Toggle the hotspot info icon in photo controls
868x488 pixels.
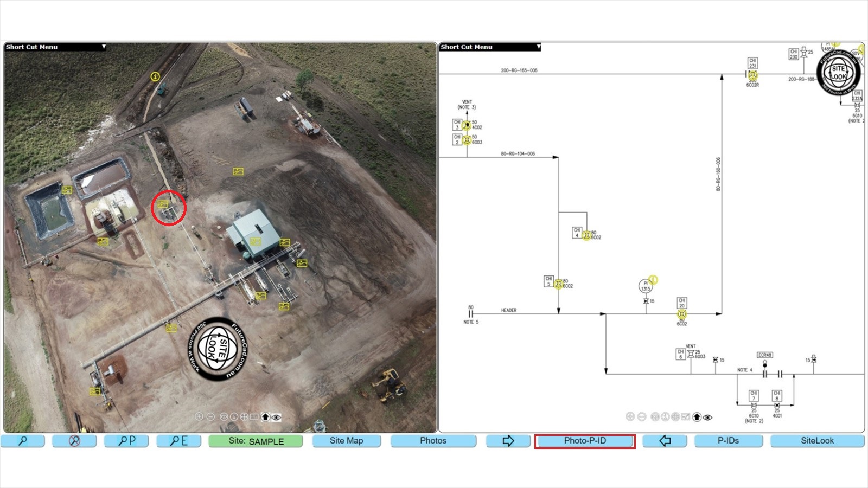[x=234, y=417]
